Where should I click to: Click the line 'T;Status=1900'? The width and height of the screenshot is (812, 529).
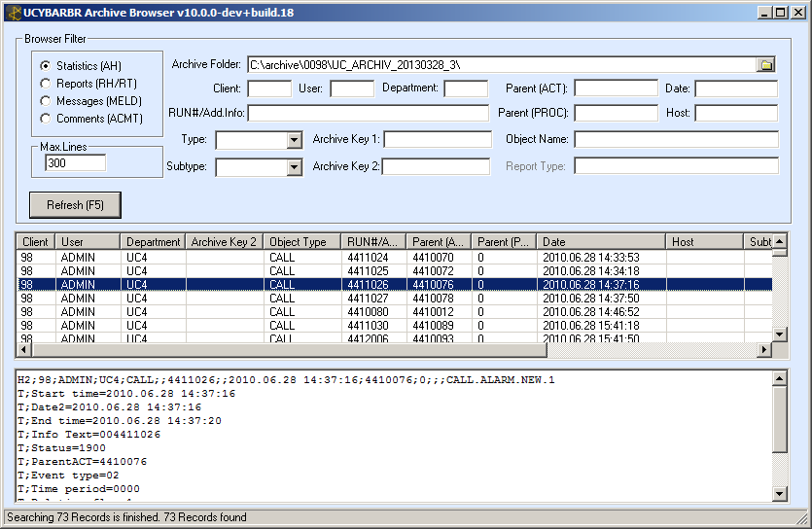pos(61,447)
